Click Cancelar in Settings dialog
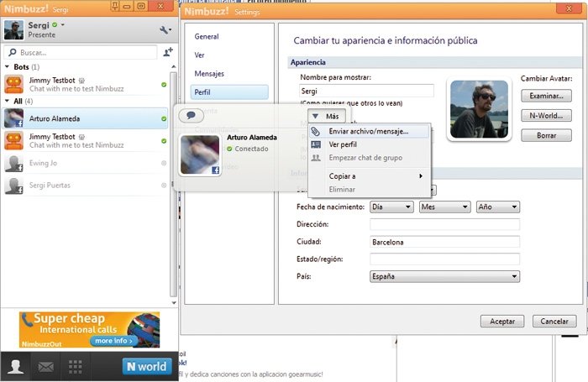This screenshot has width=588, height=382. point(554,322)
